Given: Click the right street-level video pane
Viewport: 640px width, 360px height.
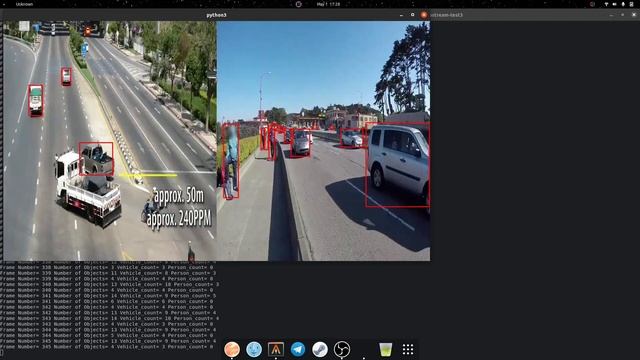Looking at the screenshot, I should (x=323, y=141).
